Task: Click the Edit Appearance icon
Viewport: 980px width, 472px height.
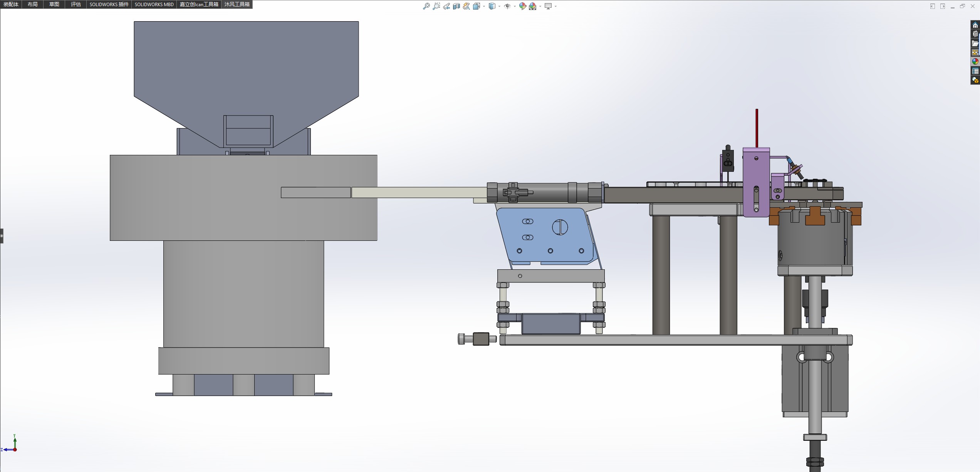Action: point(523,6)
